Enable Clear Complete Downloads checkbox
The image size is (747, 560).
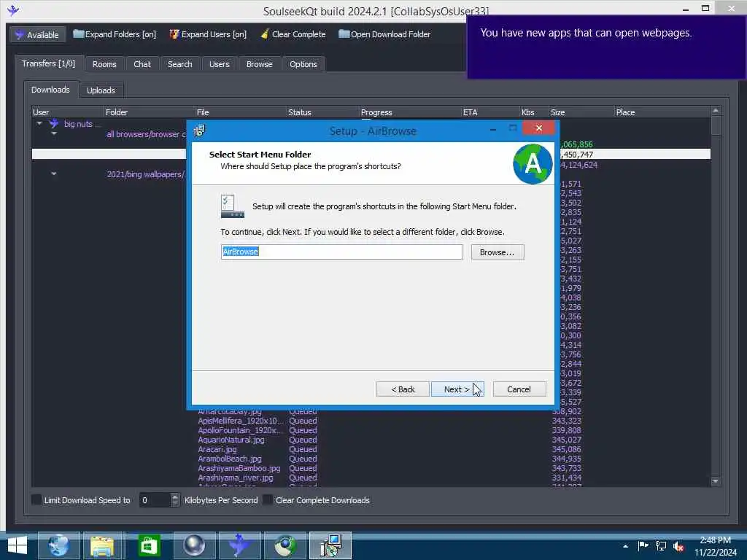pyautogui.click(x=268, y=499)
